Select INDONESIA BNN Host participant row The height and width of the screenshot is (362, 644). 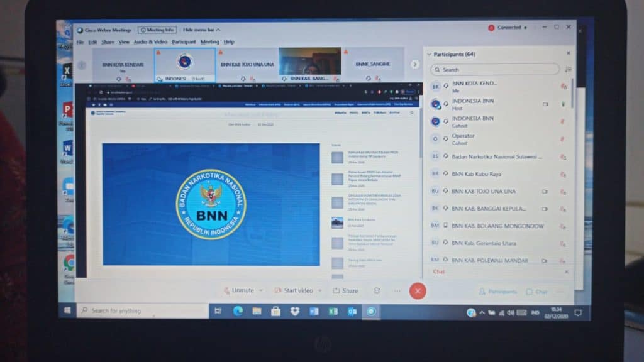(x=499, y=104)
